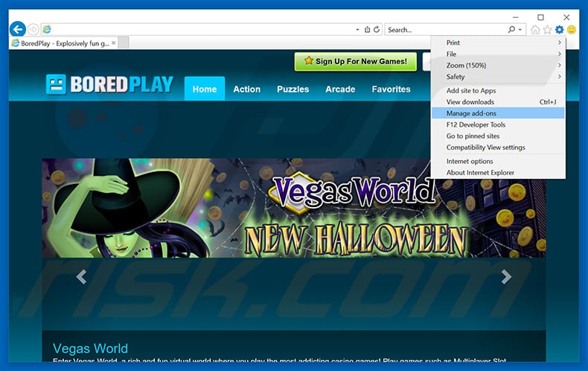Expand the Zoom (150%) submenu
Image resolution: width=588 pixels, height=371 pixels.
pos(498,65)
